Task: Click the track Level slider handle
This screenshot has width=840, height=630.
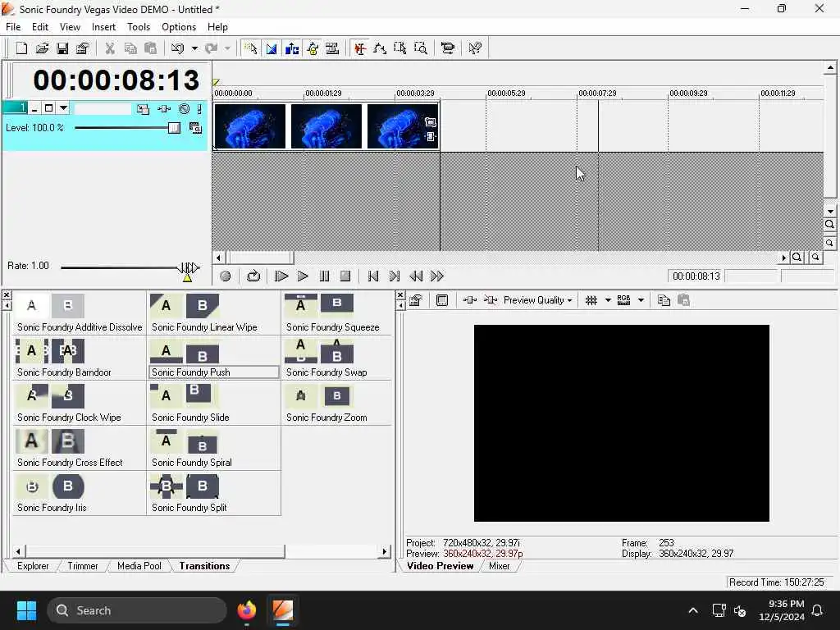Action: 174,128
